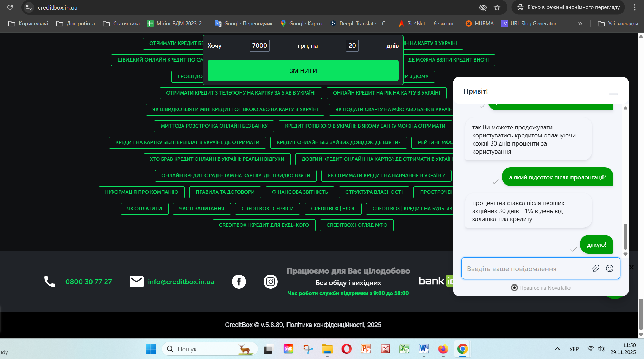Image resolution: width=644 pixels, height=359 pixels.
Task: Click the info@creditbox.in.ua email link
Action: [x=181, y=282]
